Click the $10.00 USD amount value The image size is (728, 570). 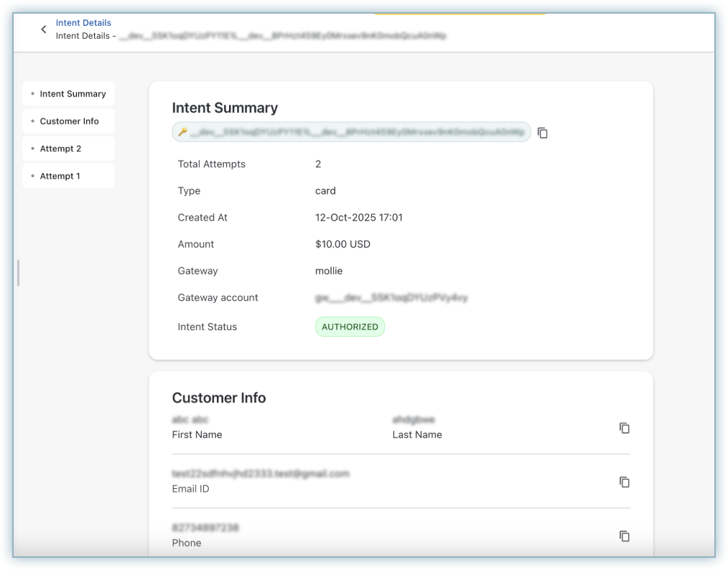pyautogui.click(x=342, y=244)
